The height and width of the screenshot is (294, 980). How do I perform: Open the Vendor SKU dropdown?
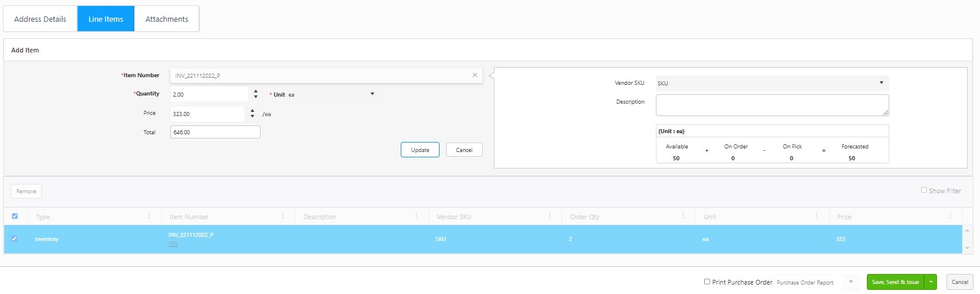[881, 83]
